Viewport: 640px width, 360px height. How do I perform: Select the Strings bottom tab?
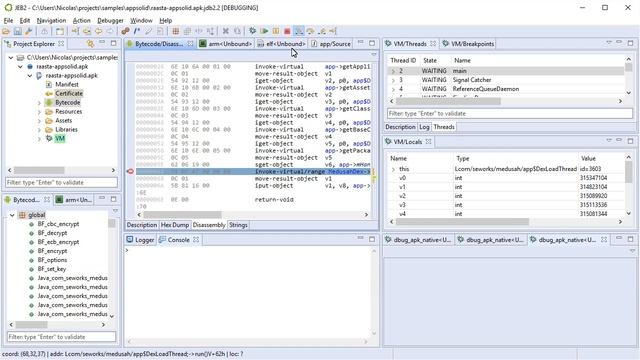pyautogui.click(x=238, y=225)
